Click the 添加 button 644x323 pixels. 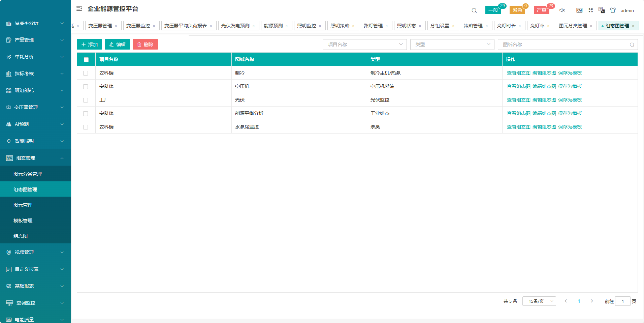(x=89, y=45)
